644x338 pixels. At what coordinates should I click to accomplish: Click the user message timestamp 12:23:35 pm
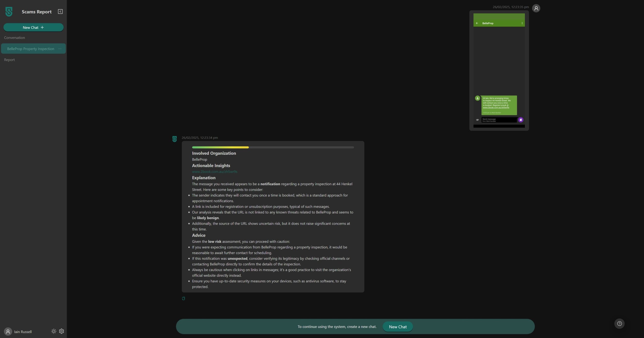click(511, 7)
